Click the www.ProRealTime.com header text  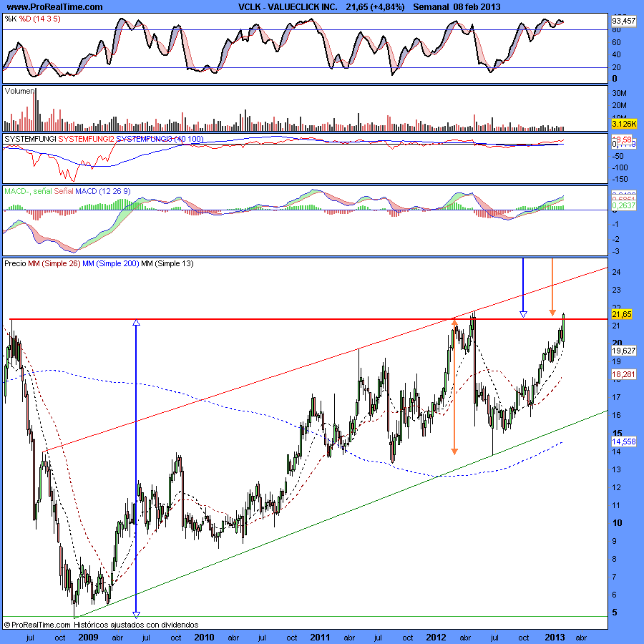click(55, 6)
